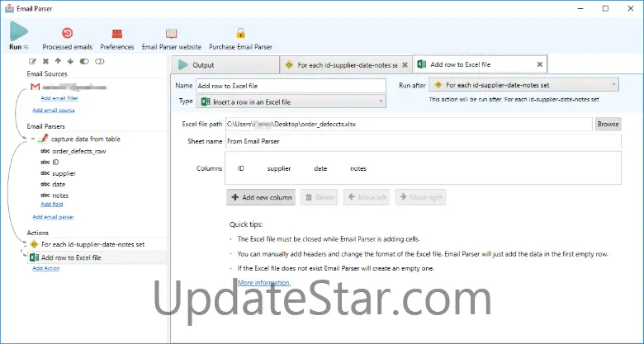Select the supplier field in sidebar tree

64,173
